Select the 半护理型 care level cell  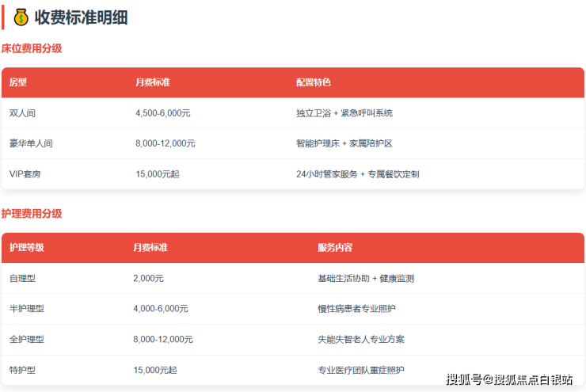[27, 309]
